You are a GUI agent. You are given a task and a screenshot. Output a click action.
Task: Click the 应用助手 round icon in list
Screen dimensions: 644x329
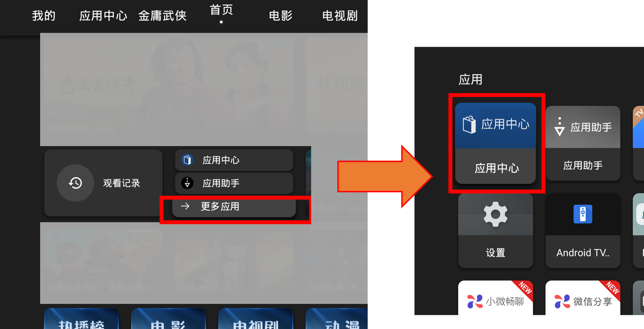(187, 183)
